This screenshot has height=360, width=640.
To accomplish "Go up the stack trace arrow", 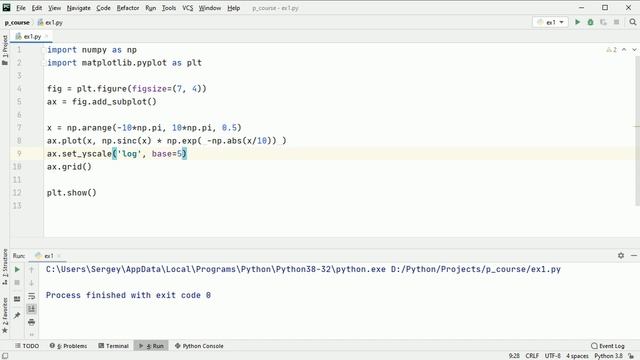I will (x=31, y=269).
